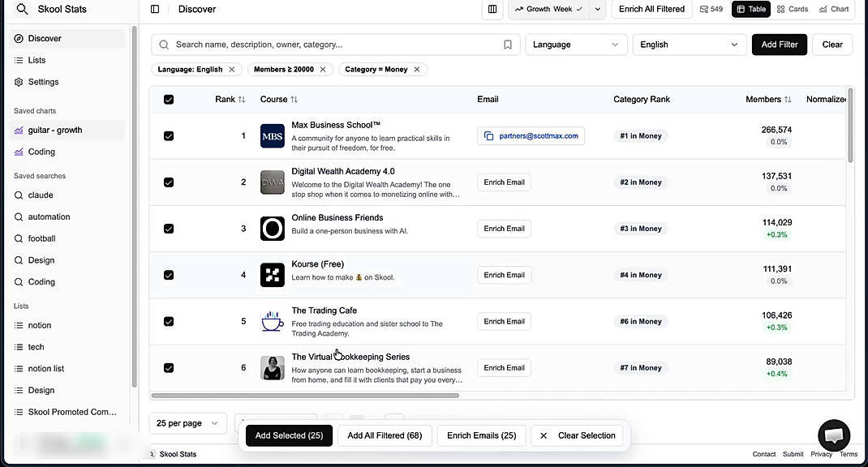Sort by Rank column arrows
This screenshot has height=467, width=868.
coord(242,100)
